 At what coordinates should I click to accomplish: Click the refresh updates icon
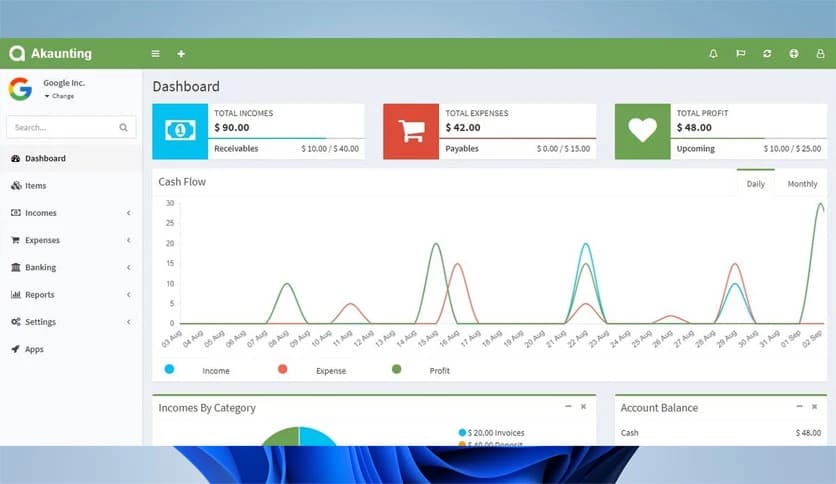tap(767, 53)
